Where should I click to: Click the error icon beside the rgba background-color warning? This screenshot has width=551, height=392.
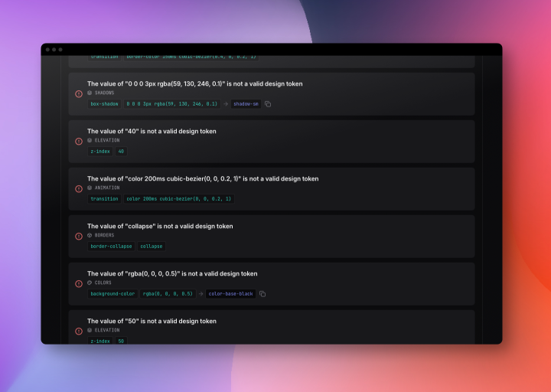click(79, 284)
